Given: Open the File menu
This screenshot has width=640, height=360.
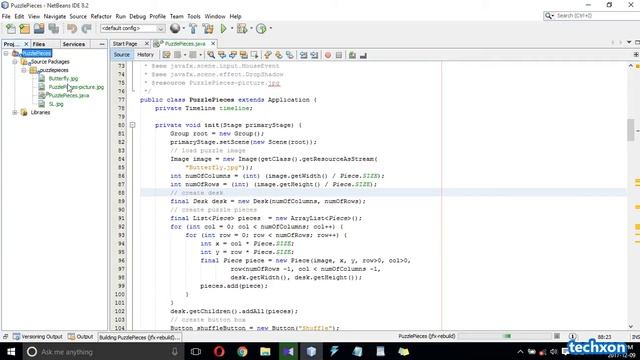Looking at the screenshot, I should 6,16.
